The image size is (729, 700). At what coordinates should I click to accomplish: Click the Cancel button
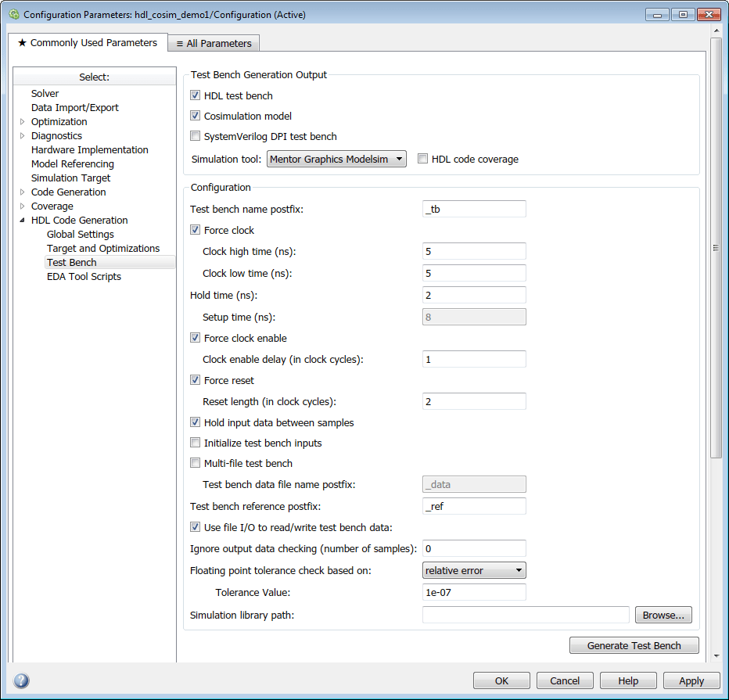(x=565, y=680)
